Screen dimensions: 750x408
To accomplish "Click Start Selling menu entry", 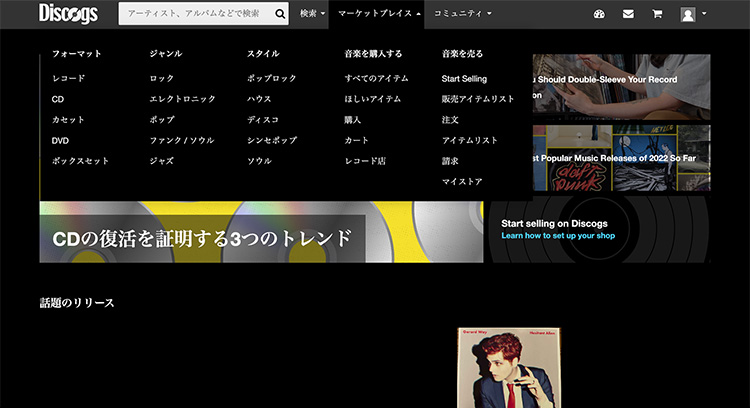I will click(464, 78).
